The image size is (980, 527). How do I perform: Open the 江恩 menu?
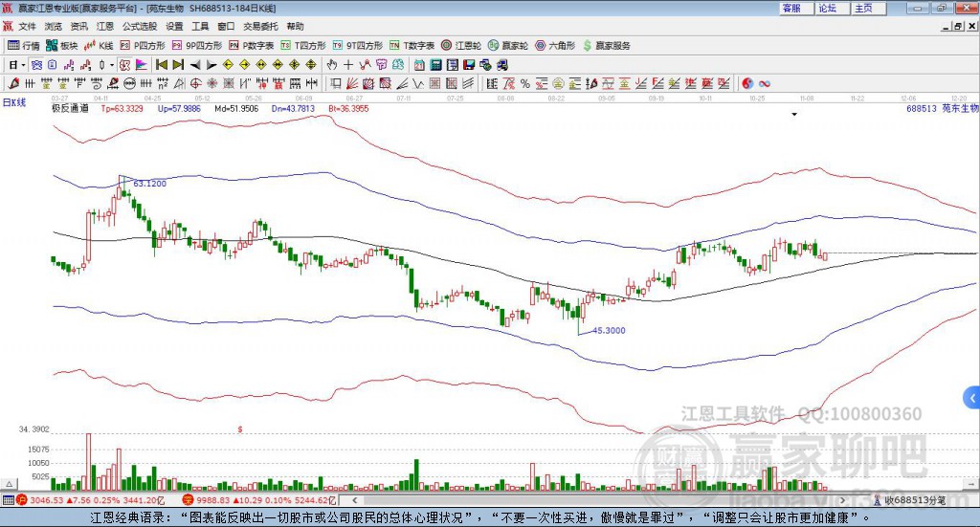(105, 26)
